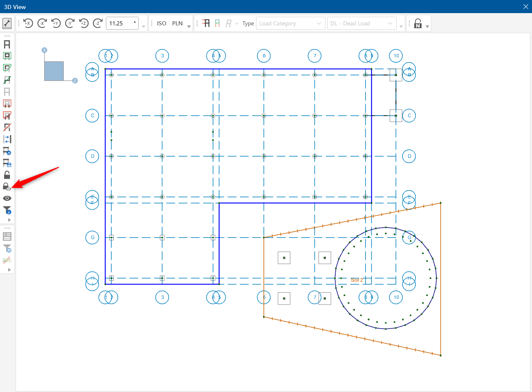Click the filter with download arrow icon
This screenshot has width=532, height=392.
click(x=7, y=211)
